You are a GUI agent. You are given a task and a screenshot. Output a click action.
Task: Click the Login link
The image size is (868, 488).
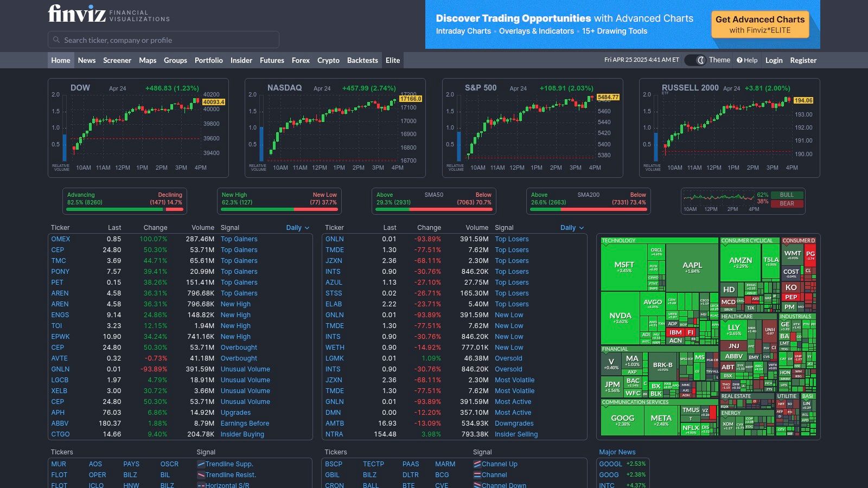[774, 60]
